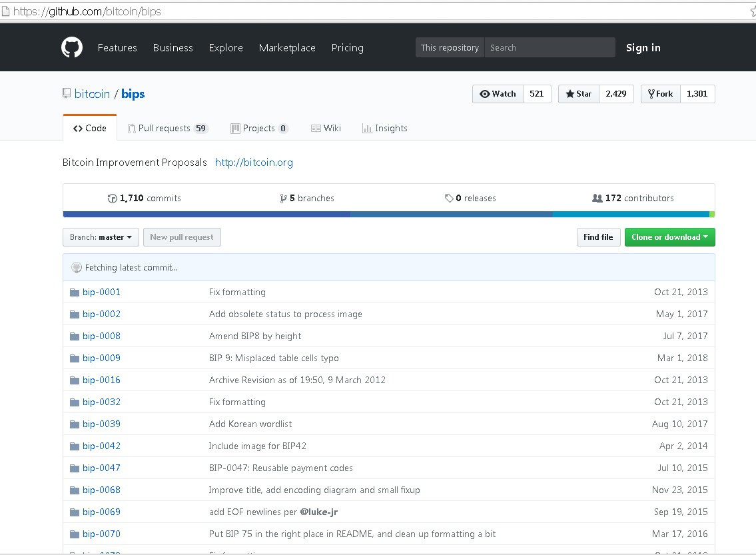Open the Wiki tab
Image resolution: width=756 pixels, height=555 pixels.
pyautogui.click(x=326, y=129)
